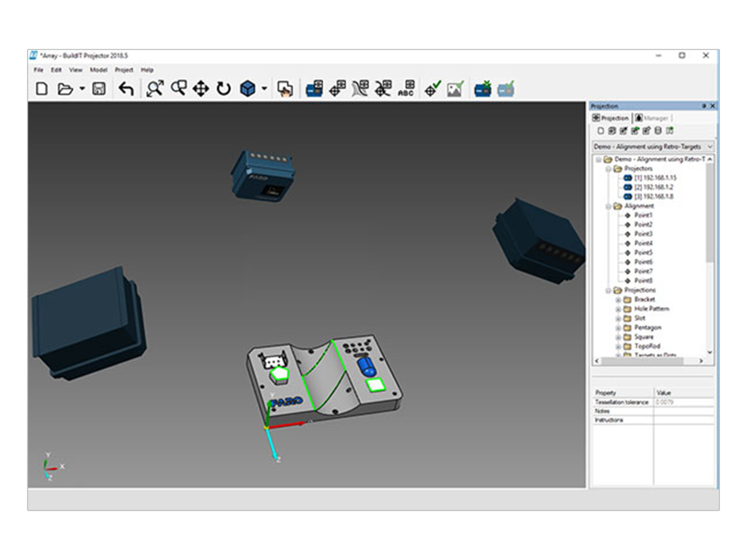Click last icon in Projection panel toolbar

click(x=670, y=131)
